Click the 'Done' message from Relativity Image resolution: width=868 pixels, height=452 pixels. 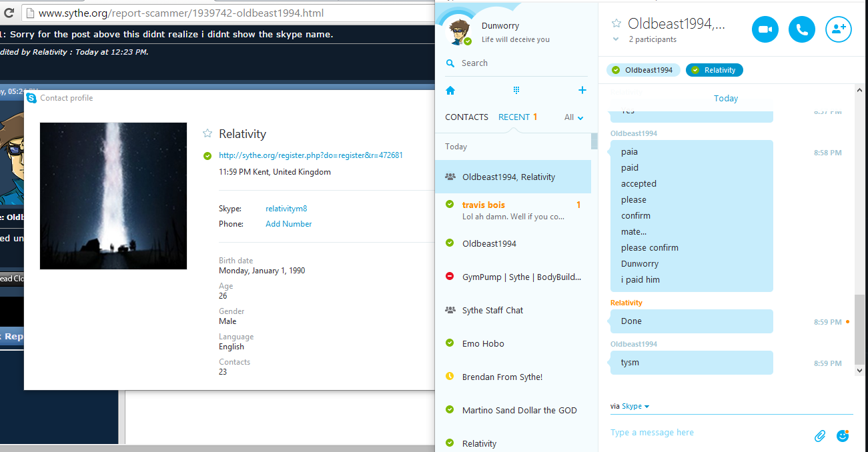pos(691,321)
